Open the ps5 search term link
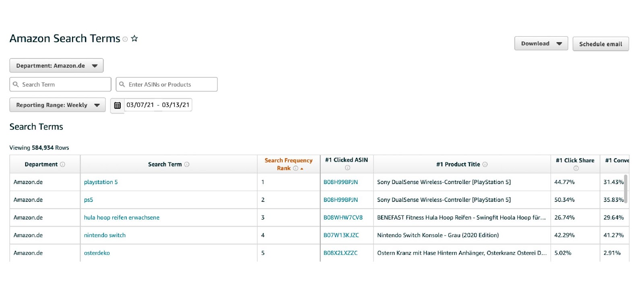This screenshot has width=644, height=291. 89,200
